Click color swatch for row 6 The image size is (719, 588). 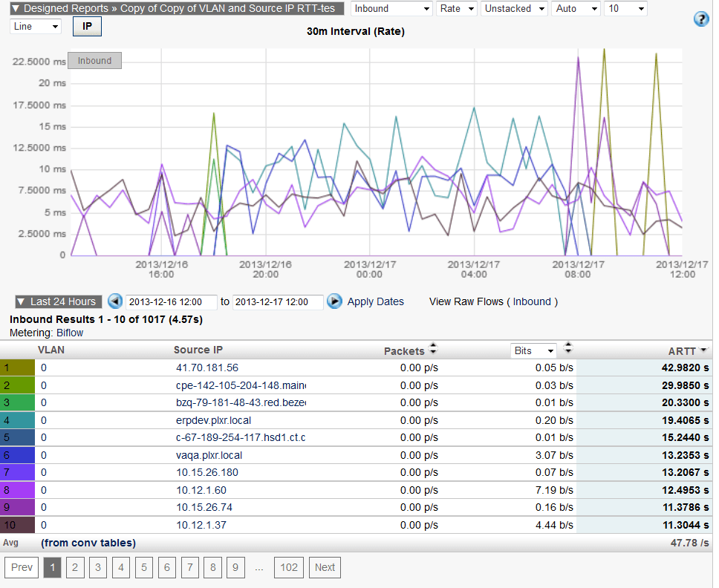[17, 455]
